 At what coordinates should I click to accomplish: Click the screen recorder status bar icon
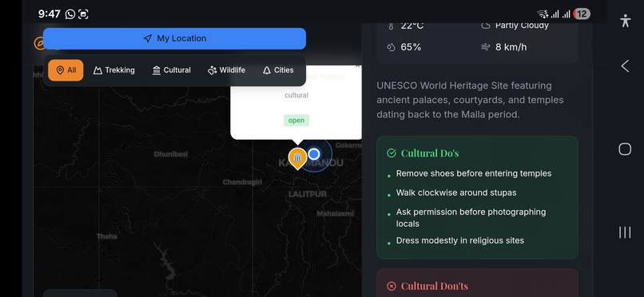83,14
